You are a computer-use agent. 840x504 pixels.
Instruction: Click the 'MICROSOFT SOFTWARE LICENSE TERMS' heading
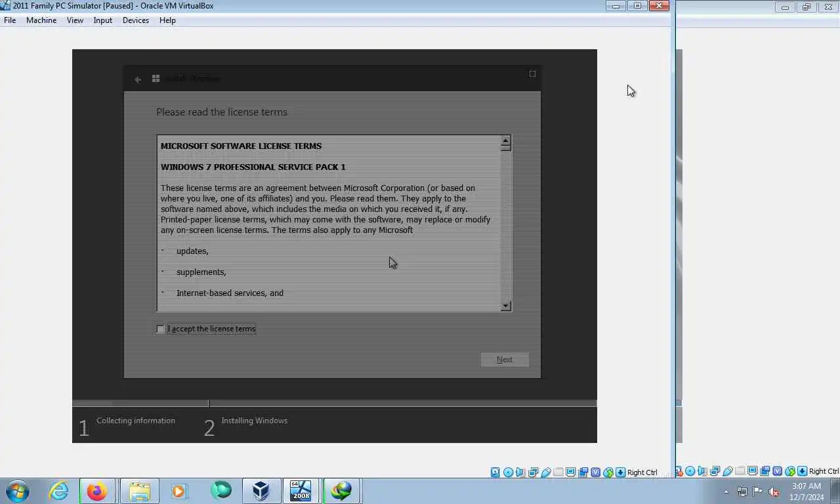pos(241,146)
